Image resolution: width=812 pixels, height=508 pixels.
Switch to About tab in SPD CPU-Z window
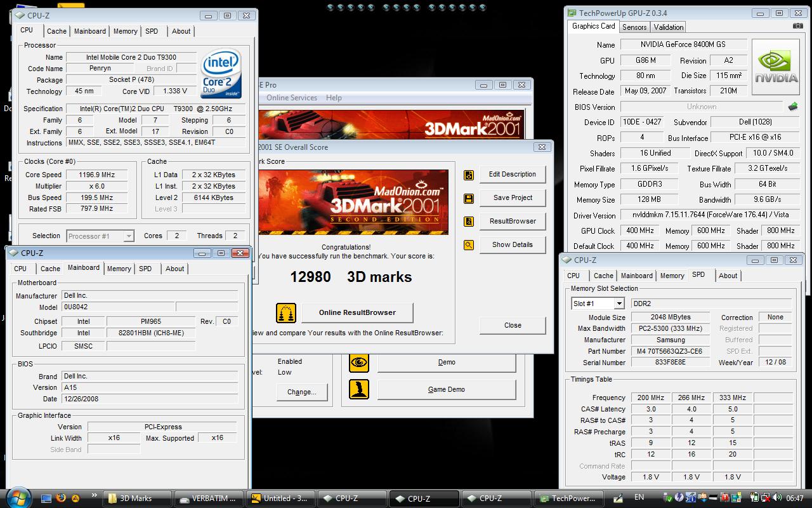point(728,276)
